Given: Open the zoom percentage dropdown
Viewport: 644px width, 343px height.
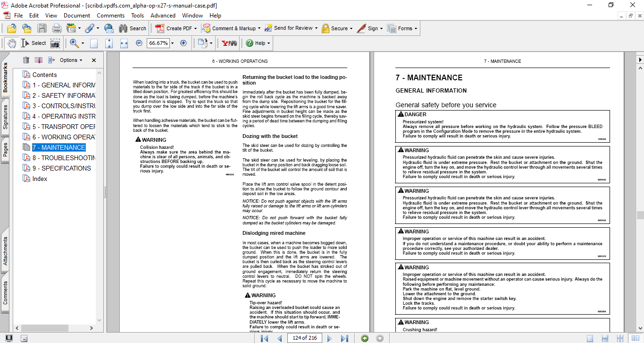Looking at the screenshot, I should pyautogui.click(x=172, y=43).
